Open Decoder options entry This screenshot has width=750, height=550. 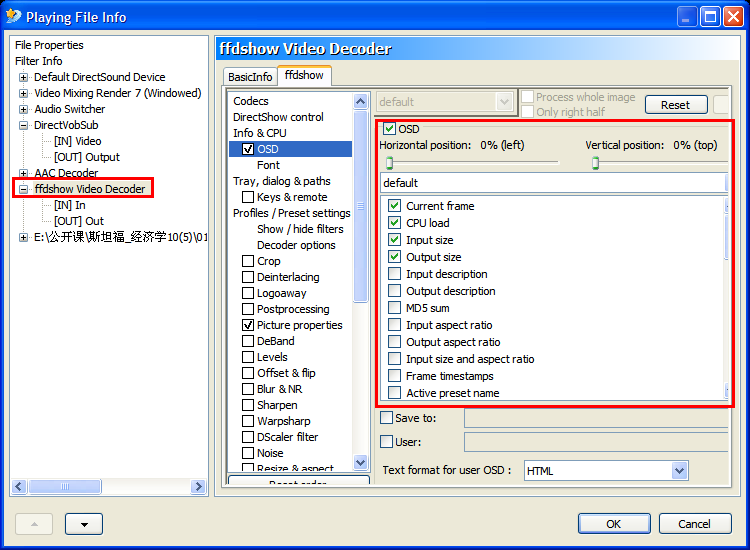point(296,245)
